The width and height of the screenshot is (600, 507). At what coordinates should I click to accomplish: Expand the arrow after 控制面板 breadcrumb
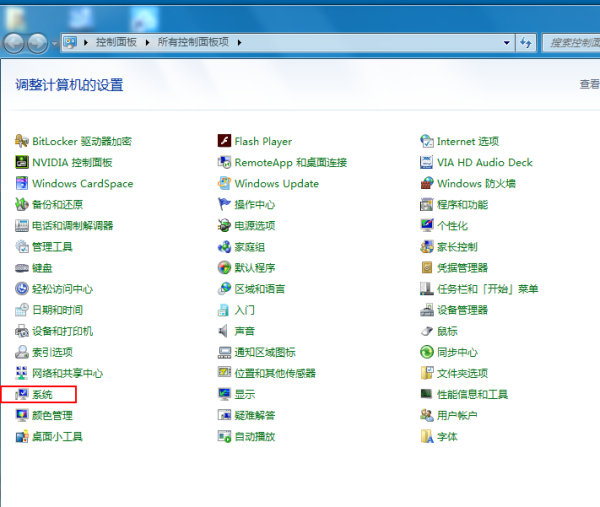pyautogui.click(x=147, y=42)
